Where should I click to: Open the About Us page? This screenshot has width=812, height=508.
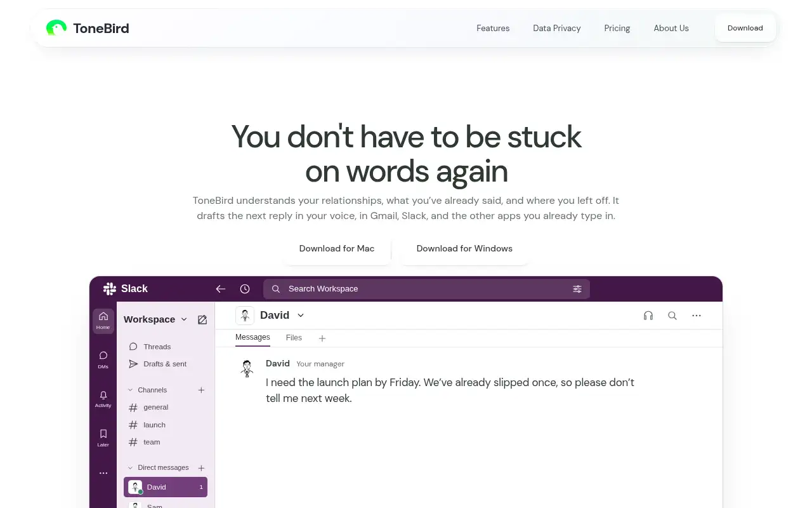671,28
